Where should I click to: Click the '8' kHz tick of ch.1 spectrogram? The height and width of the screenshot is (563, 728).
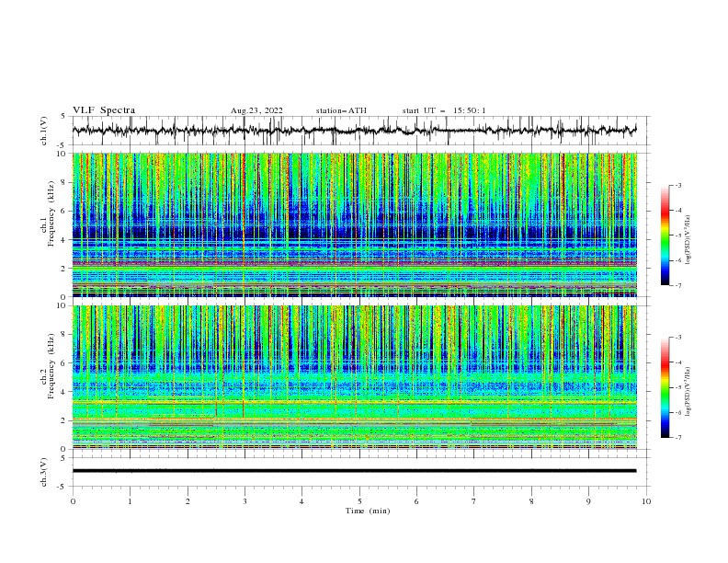click(x=65, y=182)
